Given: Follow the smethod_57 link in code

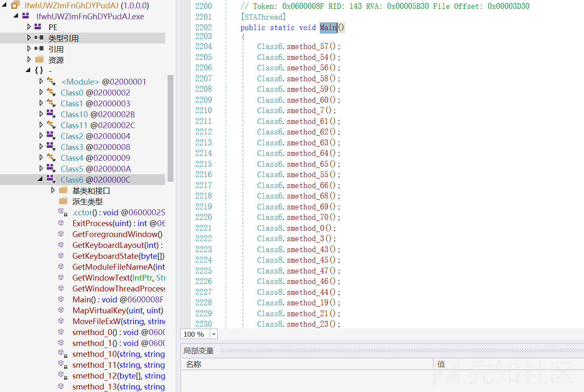Looking at the screenshot, I should (x=308, y=46).
